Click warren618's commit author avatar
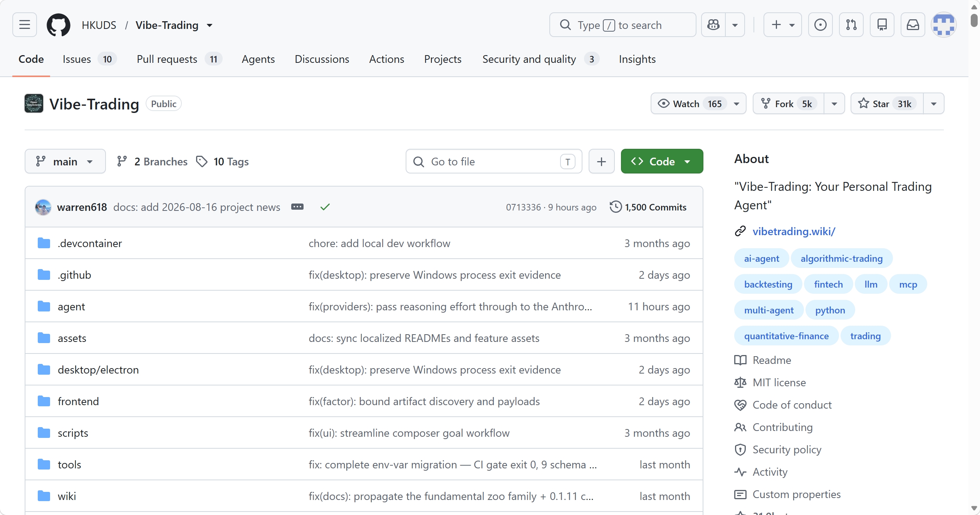The height and width of the screenshot is (515, 980). tap(43, 207)
